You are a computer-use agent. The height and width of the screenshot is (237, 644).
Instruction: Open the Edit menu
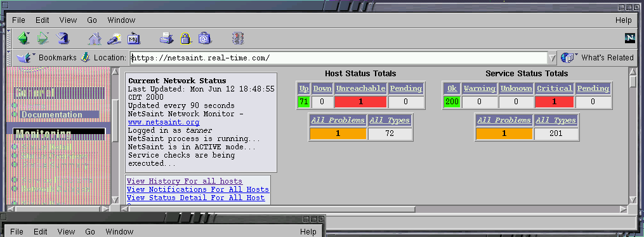[43, 20]
